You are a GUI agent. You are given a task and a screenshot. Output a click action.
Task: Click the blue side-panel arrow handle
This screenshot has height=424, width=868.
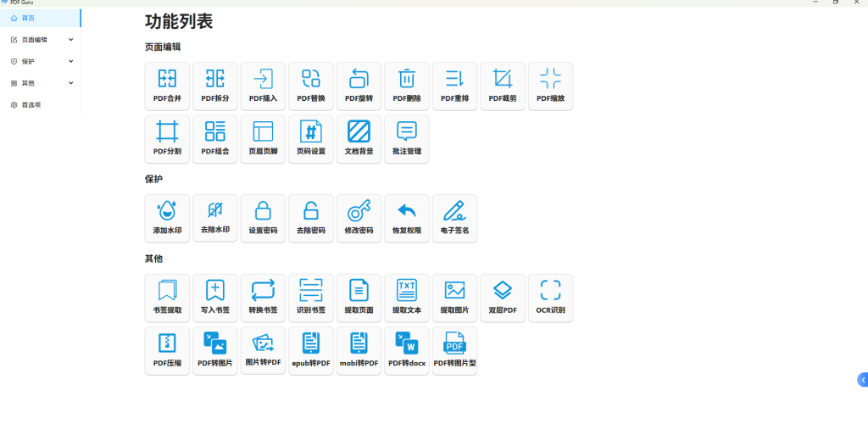click(862, 381)
